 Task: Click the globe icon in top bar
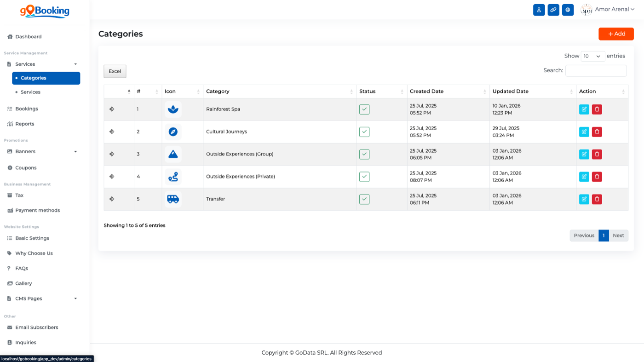click(x=568, y=10)
